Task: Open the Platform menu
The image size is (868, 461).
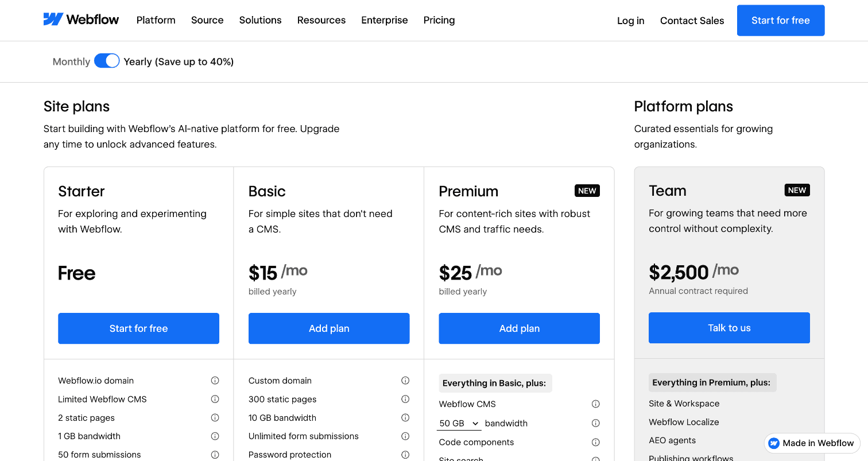Action: 156,20
